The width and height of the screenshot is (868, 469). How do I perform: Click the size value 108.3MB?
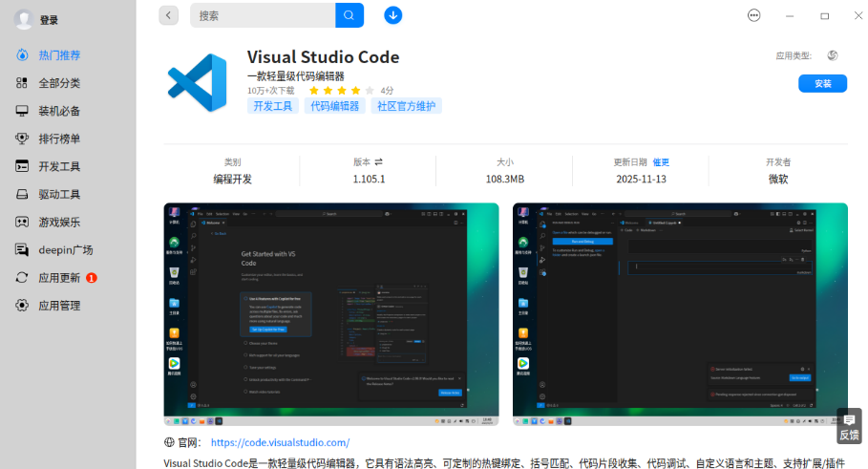pos(505,180)
